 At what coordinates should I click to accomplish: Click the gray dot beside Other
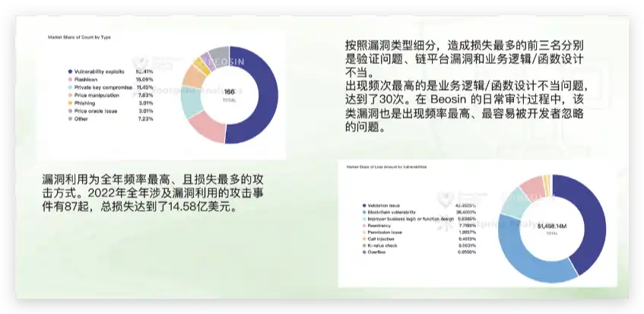(x=71, y=119)
